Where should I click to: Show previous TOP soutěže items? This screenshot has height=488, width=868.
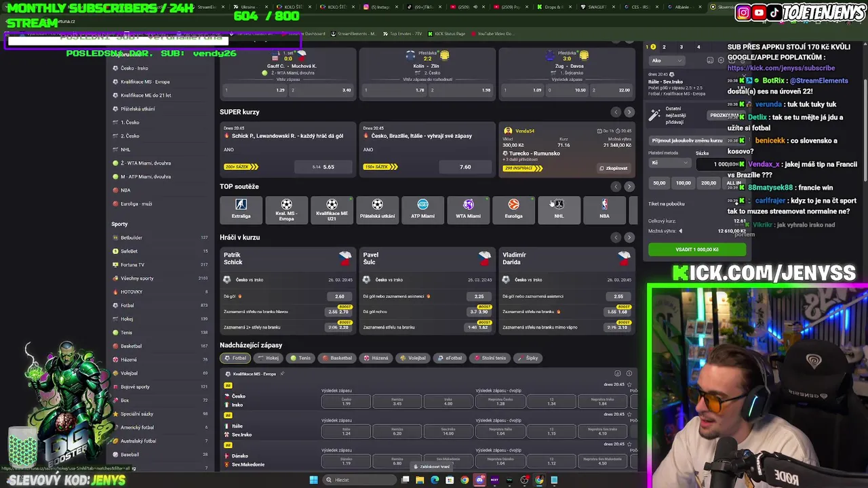click(616, 186)
